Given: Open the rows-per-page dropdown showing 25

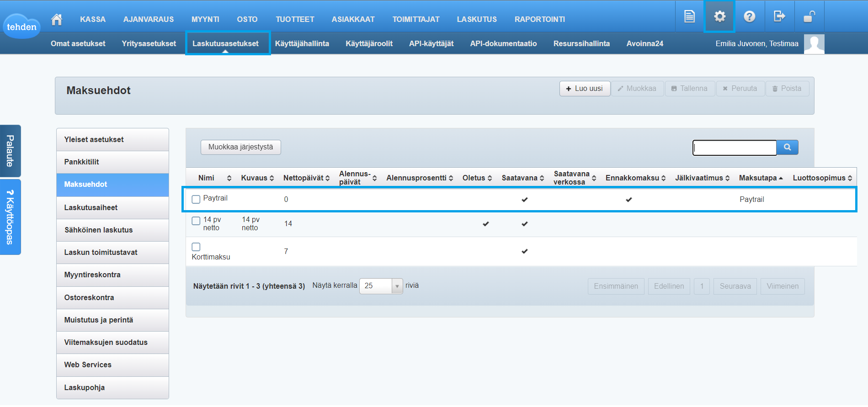Looking at the screenshot, I should click(x=381, y=286).
